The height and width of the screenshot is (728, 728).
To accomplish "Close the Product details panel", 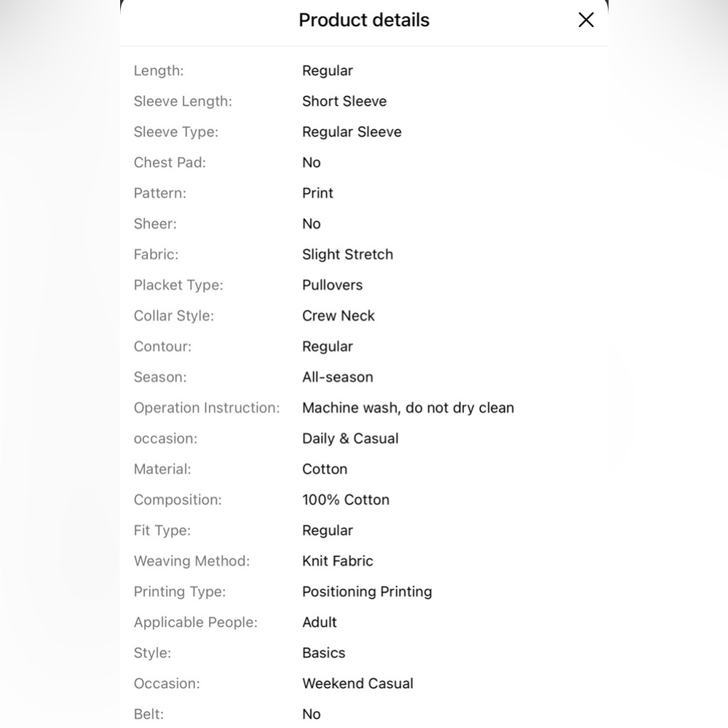I will (586, 20).
